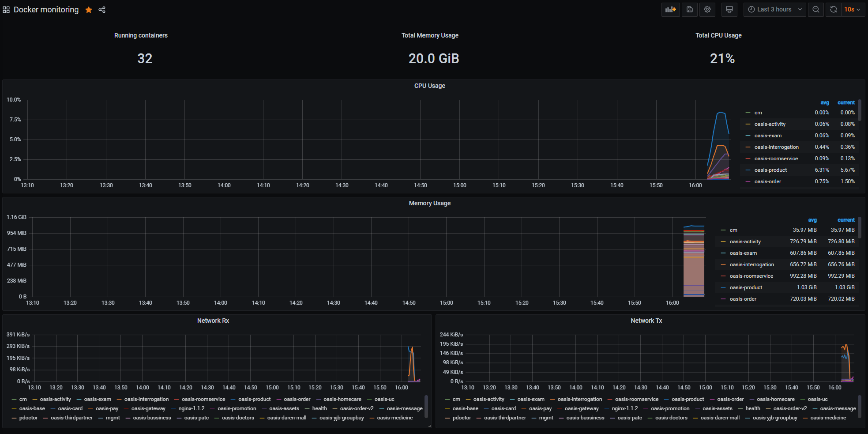Toggle oasis-base in Network Rx legend
The image size is (868, 434).
(x=32, y=408)
